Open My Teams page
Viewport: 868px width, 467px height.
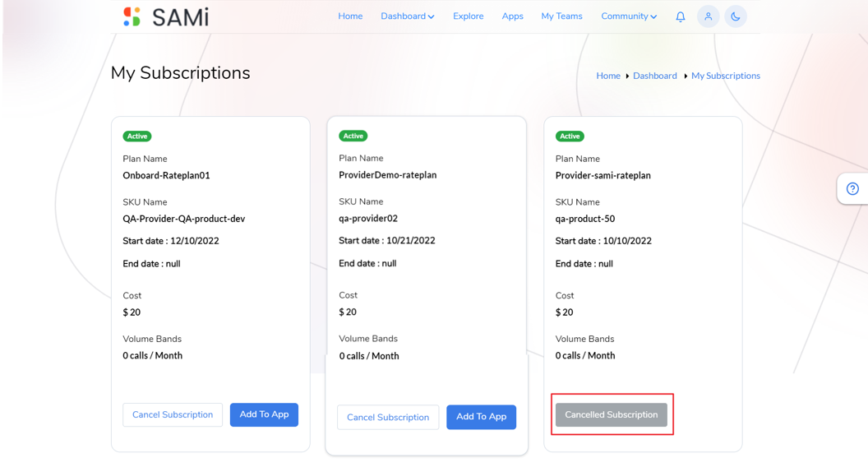[562, 16]
